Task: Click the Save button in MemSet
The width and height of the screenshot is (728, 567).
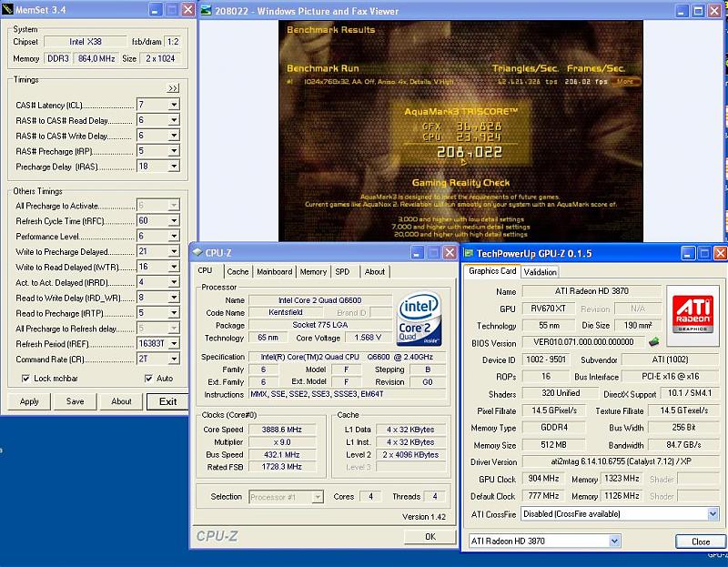Action: pos(76,401)
